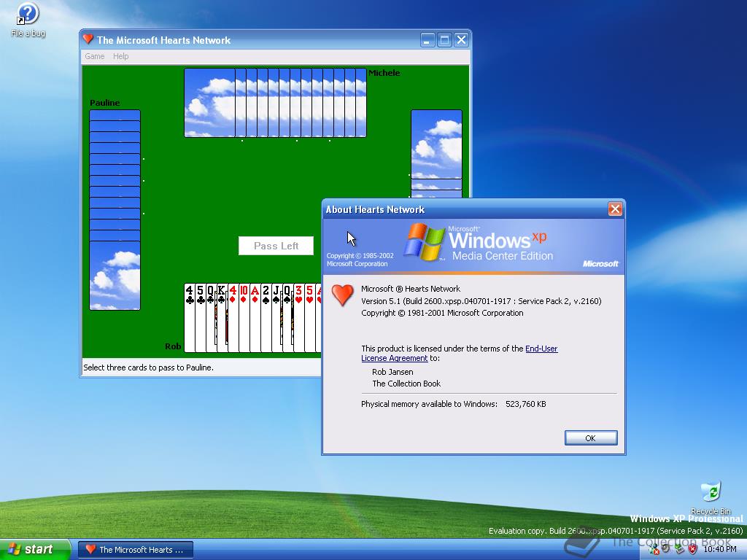Open the Start menu

point(33,548)
